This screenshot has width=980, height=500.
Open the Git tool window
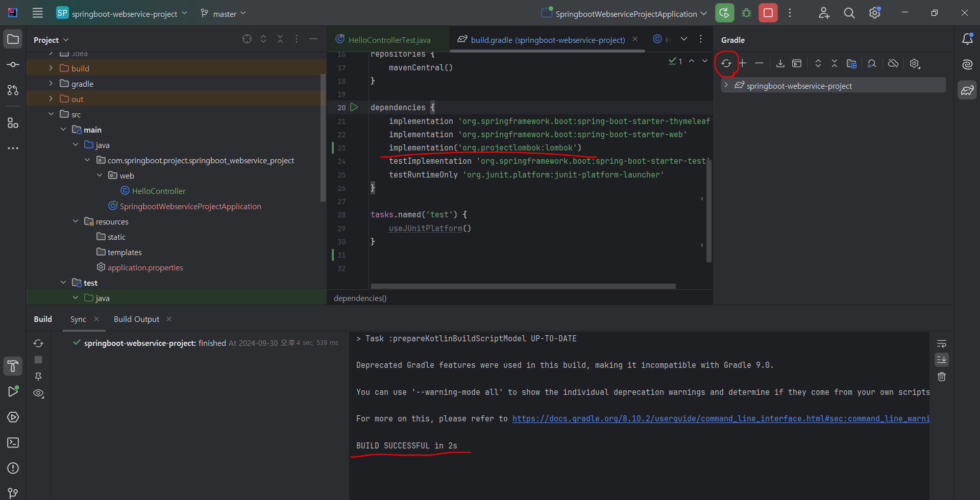13,493
